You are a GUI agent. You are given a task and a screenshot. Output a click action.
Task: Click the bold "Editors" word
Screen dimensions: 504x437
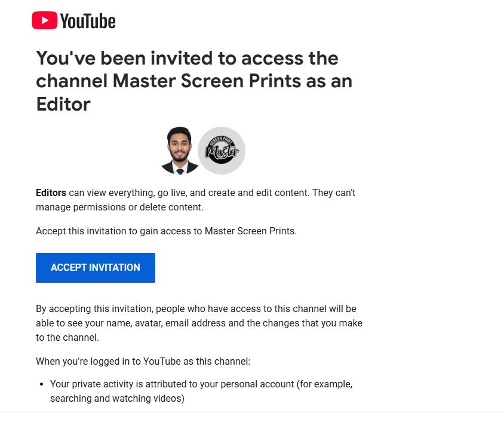coord(51,192)
